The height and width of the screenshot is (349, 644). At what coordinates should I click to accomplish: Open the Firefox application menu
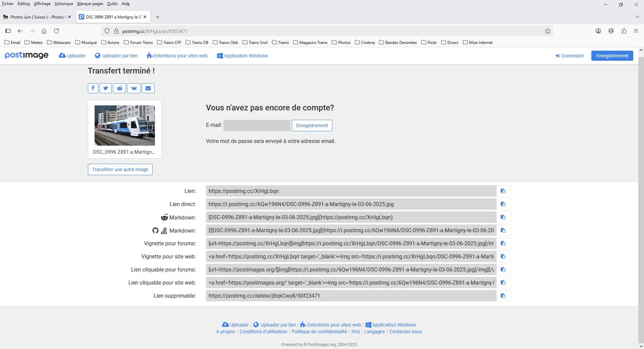(x=636, y=31)
